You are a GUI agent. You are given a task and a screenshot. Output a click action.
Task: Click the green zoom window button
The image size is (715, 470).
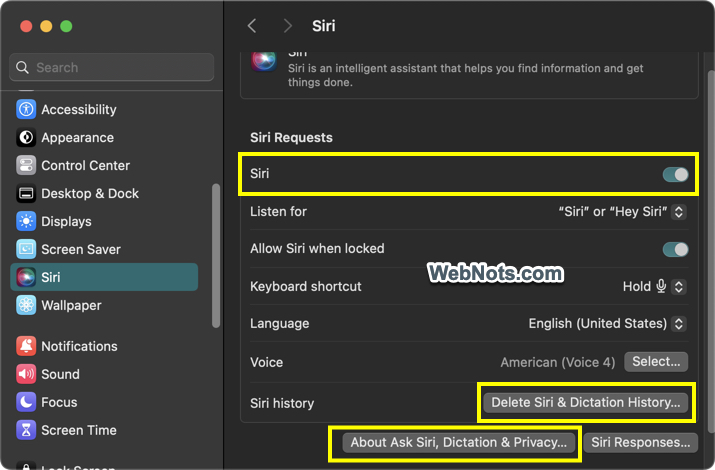(66, 26)
